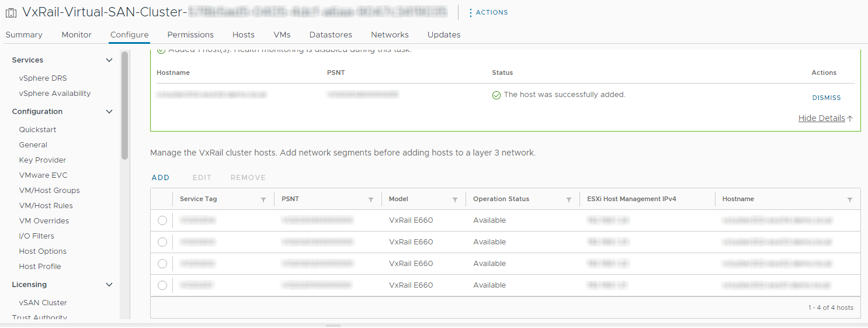The width and height of the screenshot is (868, 328).
Task: Open the Actions menu with three dots
Action: pyautogui.click(x=488, y=12)
